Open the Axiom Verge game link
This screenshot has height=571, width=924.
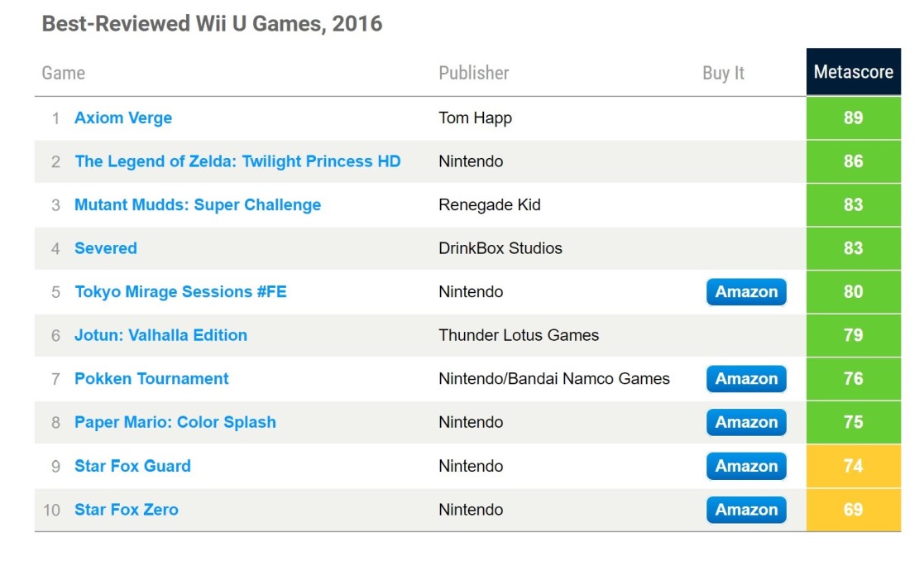click(123, 118)
